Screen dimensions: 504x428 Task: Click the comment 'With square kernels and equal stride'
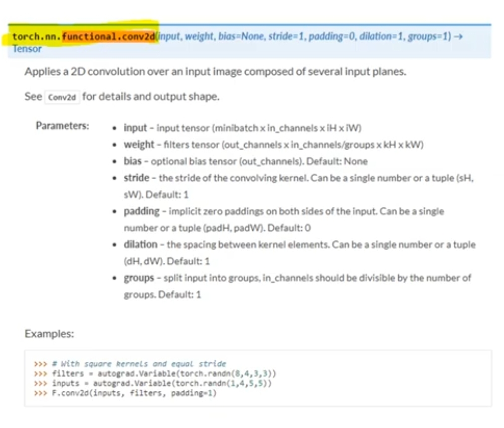139,364
